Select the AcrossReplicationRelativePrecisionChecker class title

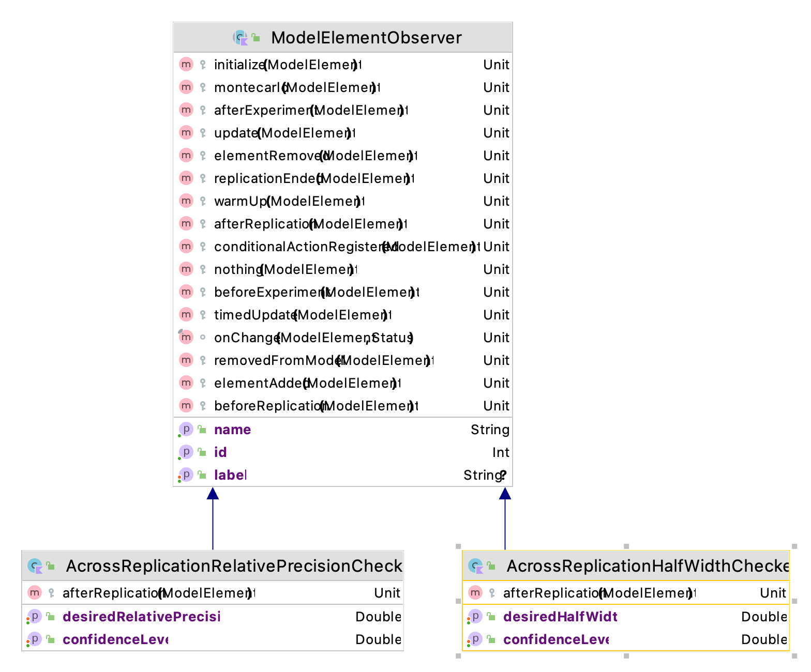pos(234,566)
